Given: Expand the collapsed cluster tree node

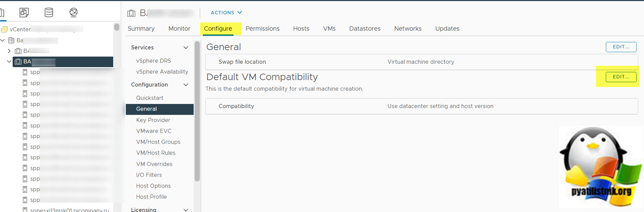Looking at the screenshot, I should 9,51.
